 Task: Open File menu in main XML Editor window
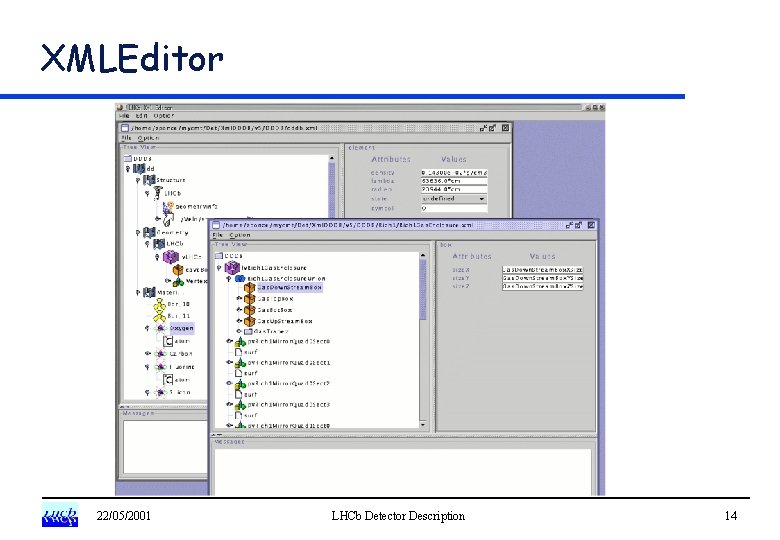coord(124,116)
